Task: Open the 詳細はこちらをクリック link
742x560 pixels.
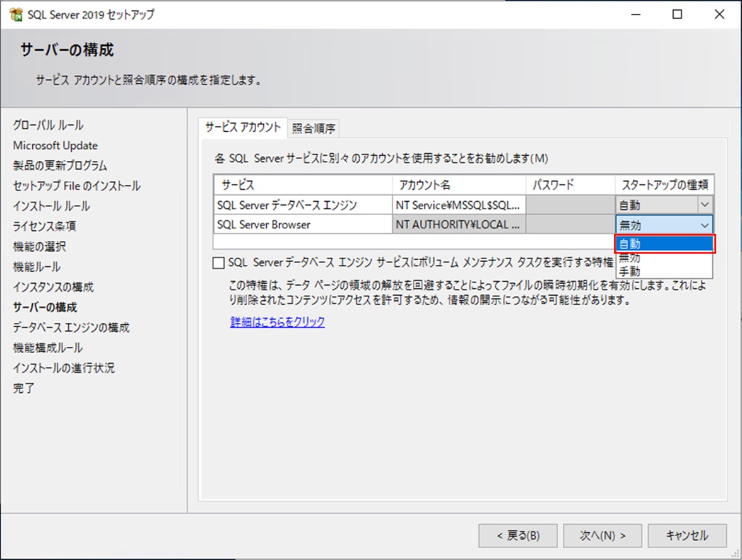Action: pos(278,322)
